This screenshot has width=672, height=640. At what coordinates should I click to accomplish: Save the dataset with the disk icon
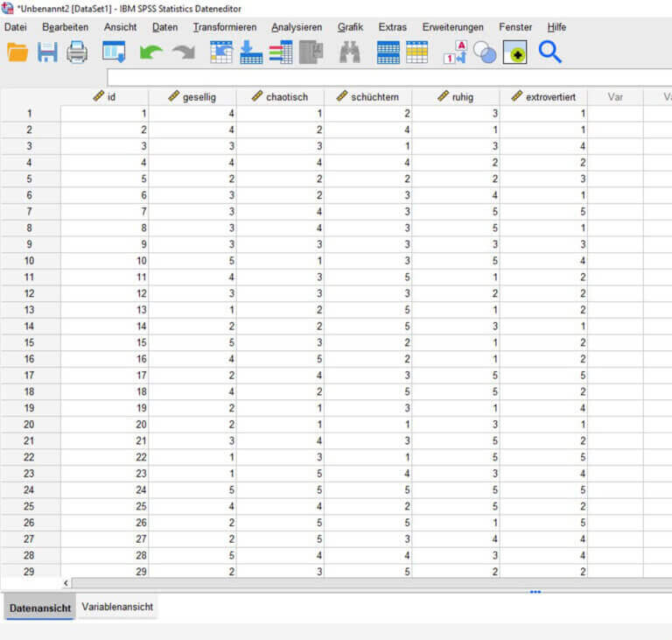(x=47, y=53)
